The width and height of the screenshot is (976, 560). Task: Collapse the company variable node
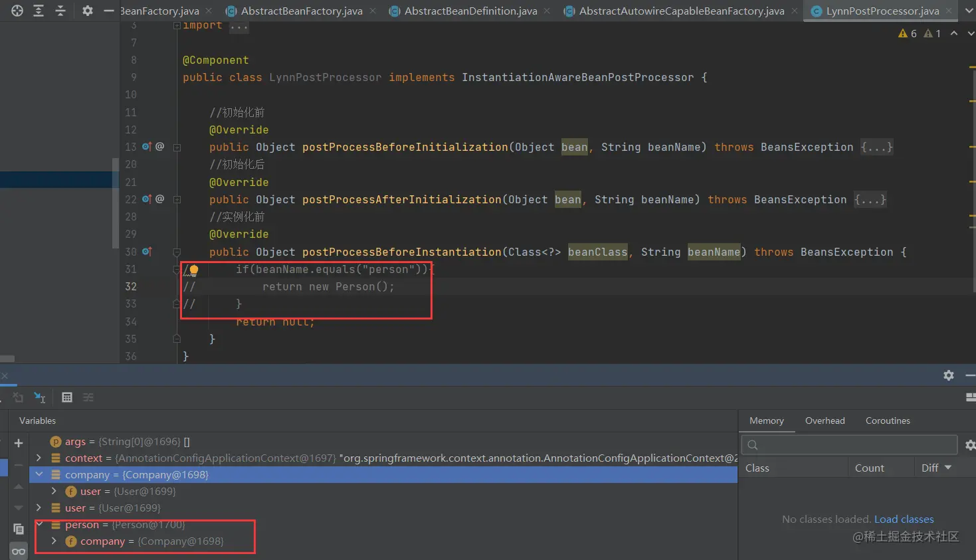tap(39, 474)
